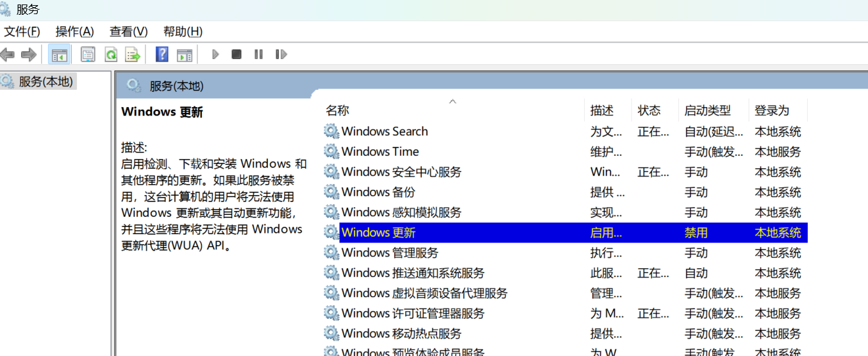This screenshot has height=356, width=868.
Task: Sort by the 名称 column header
Action: [x=453, y=110]
